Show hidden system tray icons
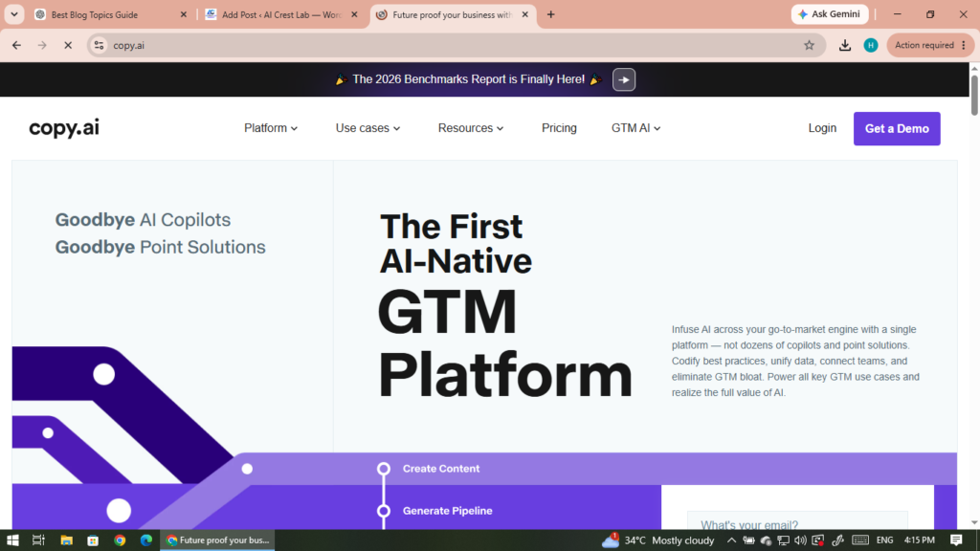Image resolution: width=980 pixels, height=551 pixels. click(x=730, y=540)
